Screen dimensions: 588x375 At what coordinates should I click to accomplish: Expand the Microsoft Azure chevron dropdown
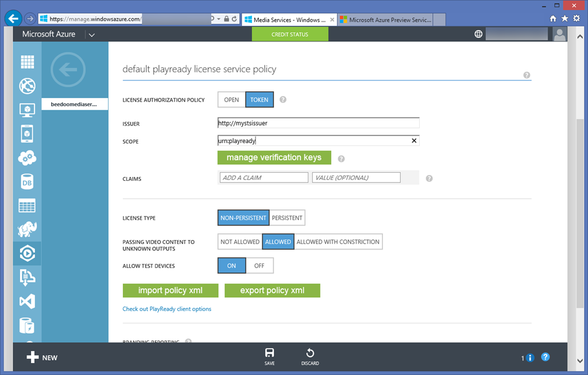(x=92, y=35)
